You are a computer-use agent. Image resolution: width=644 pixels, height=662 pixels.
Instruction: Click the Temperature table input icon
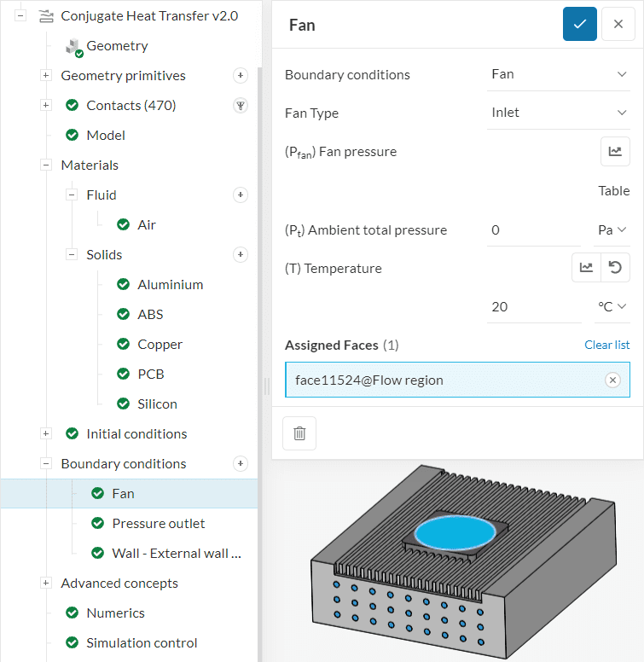(x=586, y=268)
